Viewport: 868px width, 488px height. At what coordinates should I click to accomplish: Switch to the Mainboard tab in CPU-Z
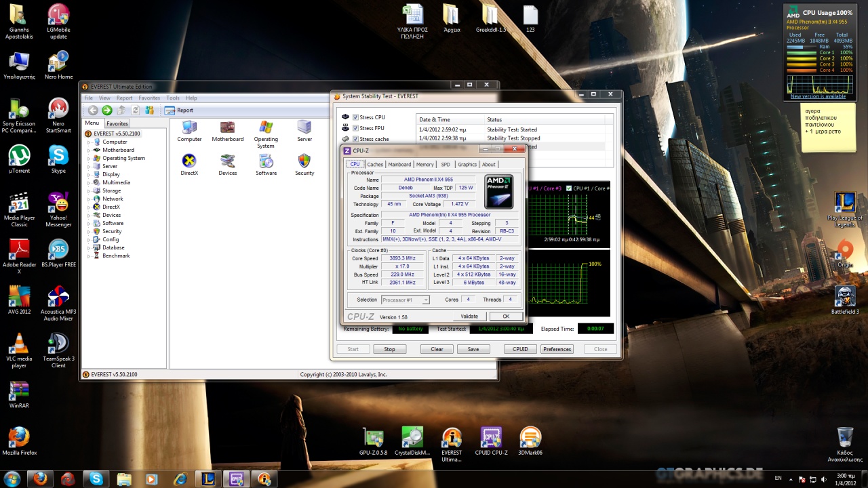[x=399, y=165]
